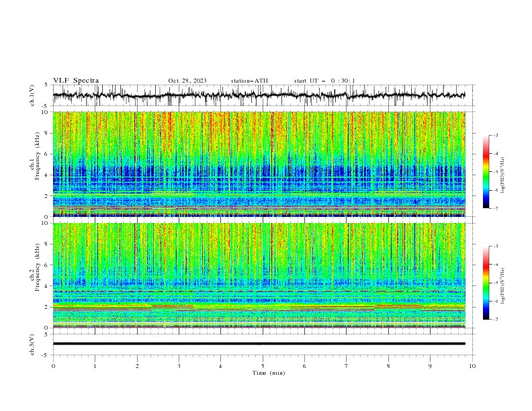Viewport: 532px width, 411px height.
Task: Click the "-3" tick on ch.2 colorbar
Action: [496, 246]
